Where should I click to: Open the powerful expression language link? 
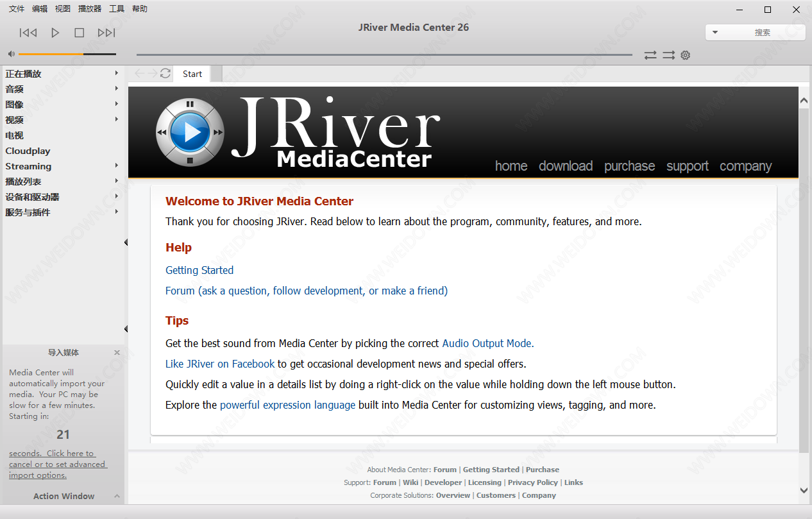[287, 405]
